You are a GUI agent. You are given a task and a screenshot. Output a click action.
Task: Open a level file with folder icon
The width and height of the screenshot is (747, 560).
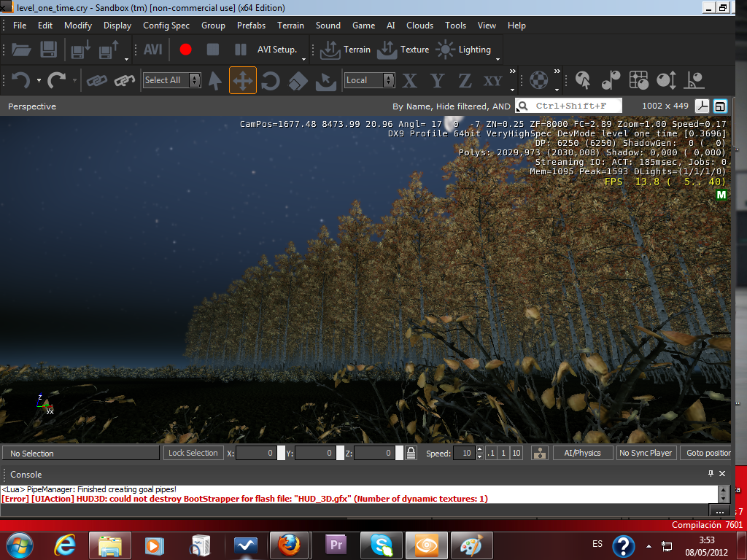(x=21, y=50)
